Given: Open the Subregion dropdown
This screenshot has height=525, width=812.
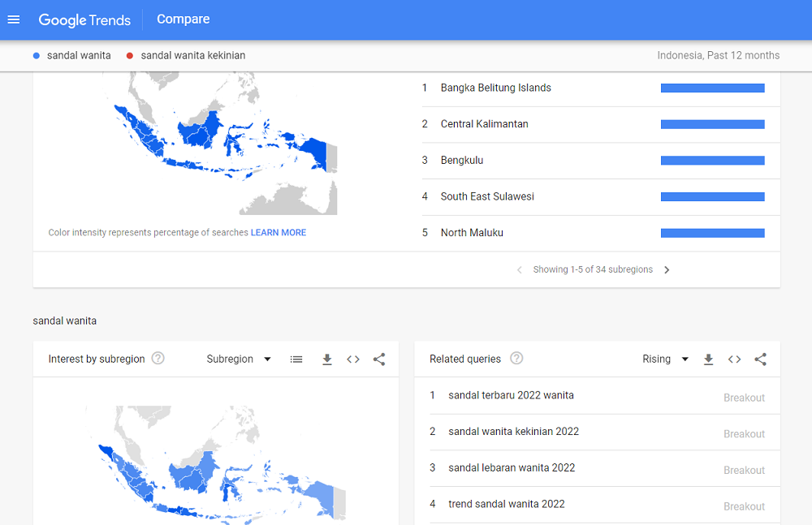Looking at the screenshot, I should 239,359.
